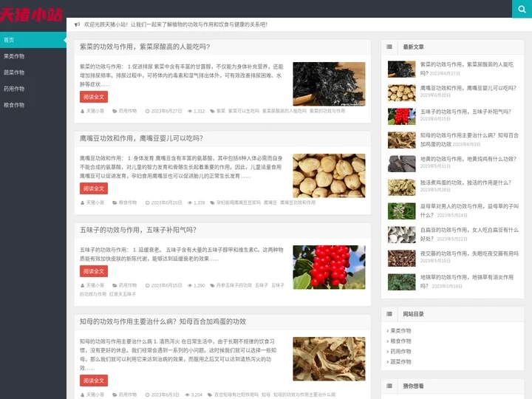Open sidebar link 夜交藤的功效与作用

tap(470, 253)
